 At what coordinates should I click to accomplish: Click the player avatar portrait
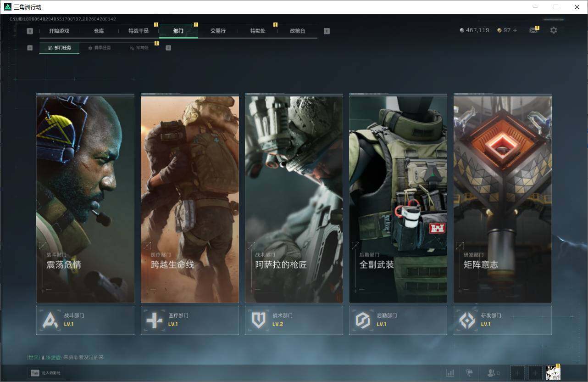tap(553, 373)
